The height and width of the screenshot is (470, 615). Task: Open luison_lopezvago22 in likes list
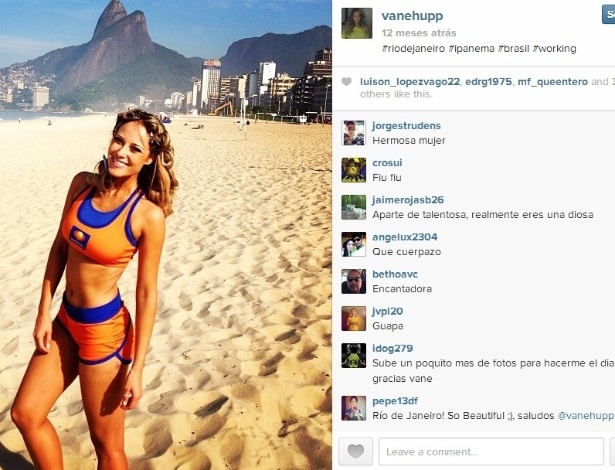pos(410,82)
